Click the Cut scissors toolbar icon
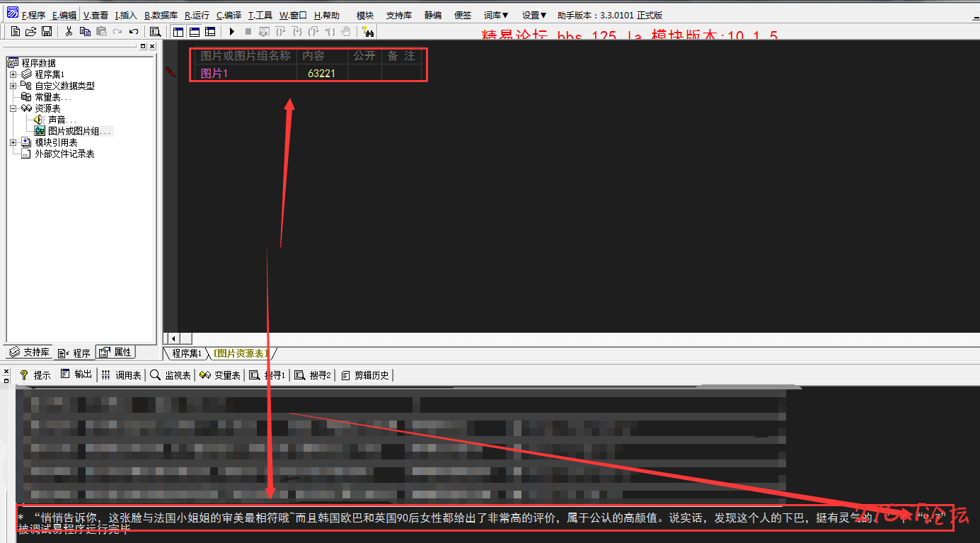This screenshot has width=980, height=543. point(69,31)
